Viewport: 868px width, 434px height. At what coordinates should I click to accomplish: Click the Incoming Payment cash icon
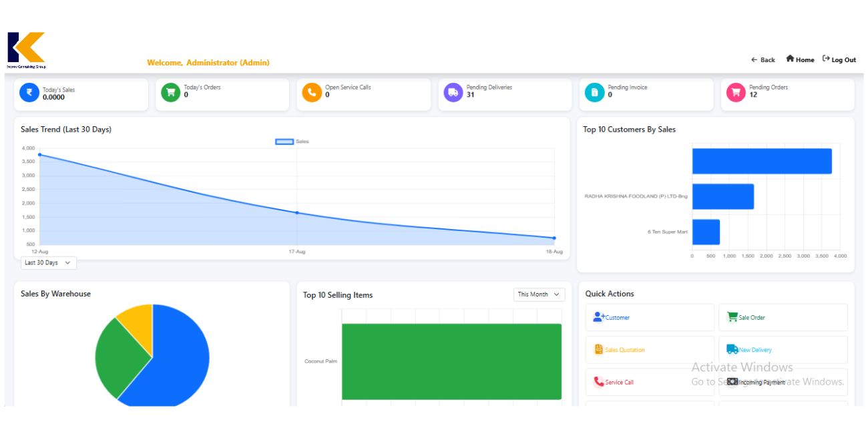[732, 382]
